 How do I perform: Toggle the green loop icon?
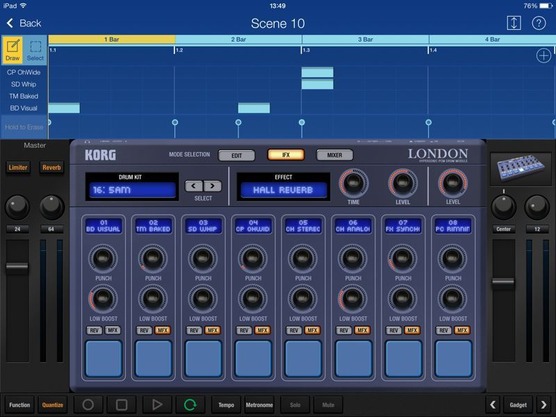coord(190,405)
